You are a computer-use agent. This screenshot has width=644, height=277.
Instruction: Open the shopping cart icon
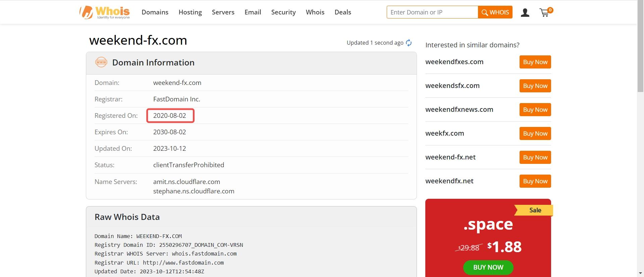pyautogui.click(x=546, y=12)
